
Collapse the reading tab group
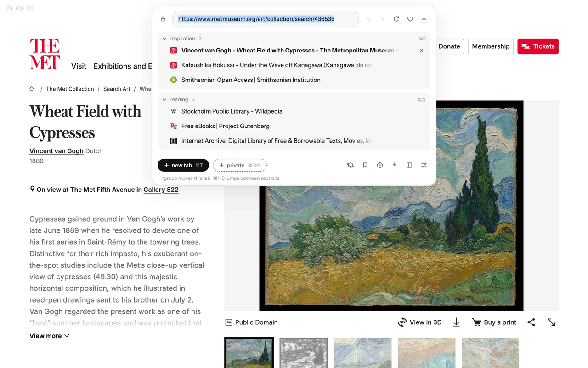(164, 99)
